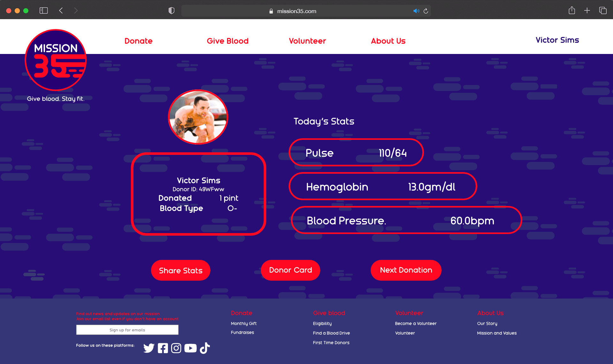Click the Donor Card button
613x364 pixels.
pos(291,270)
